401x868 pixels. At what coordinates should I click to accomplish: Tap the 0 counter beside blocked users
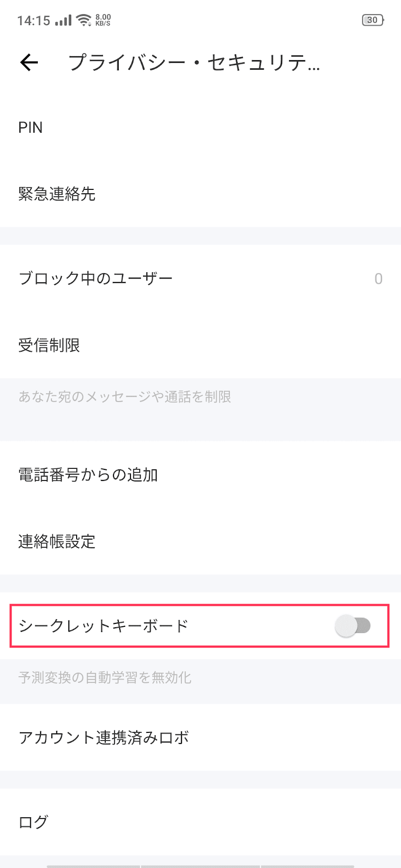pyautogui.click(x=379, y=279)
